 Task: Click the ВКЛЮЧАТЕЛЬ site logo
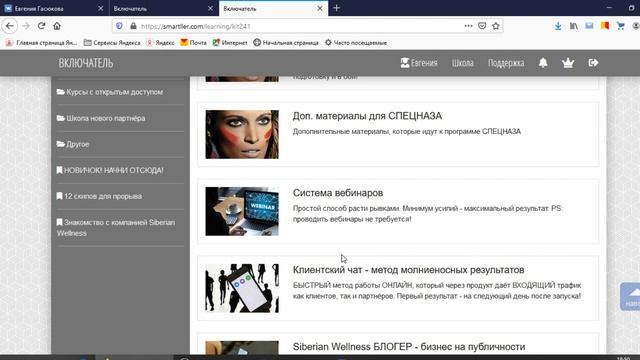point(86,63)
